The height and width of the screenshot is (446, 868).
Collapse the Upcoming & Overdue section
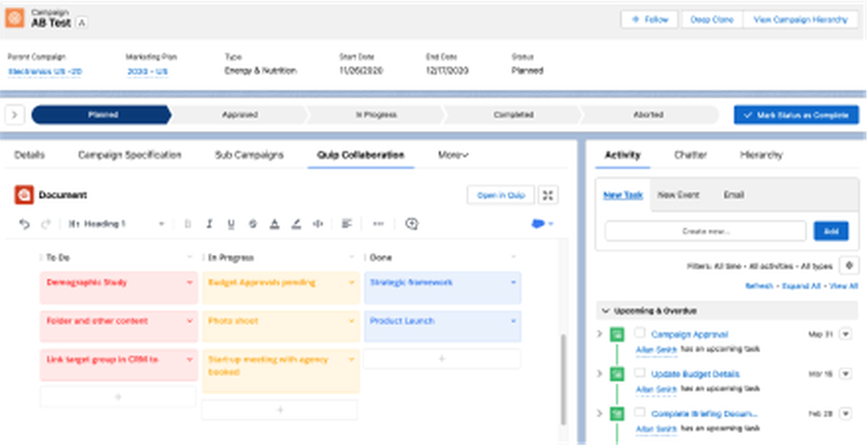click(x=606, y=311)
